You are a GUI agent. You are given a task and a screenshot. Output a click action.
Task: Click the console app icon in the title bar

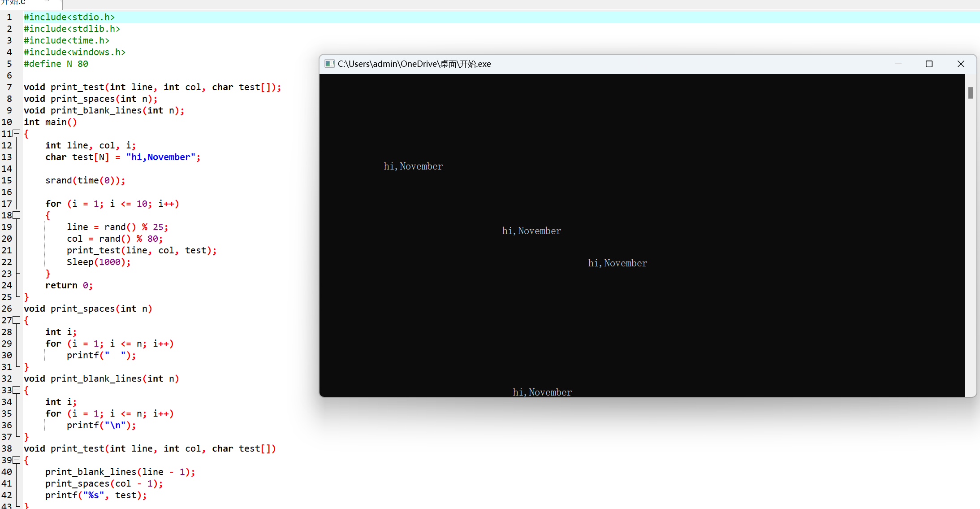click(x=329, y=64)
